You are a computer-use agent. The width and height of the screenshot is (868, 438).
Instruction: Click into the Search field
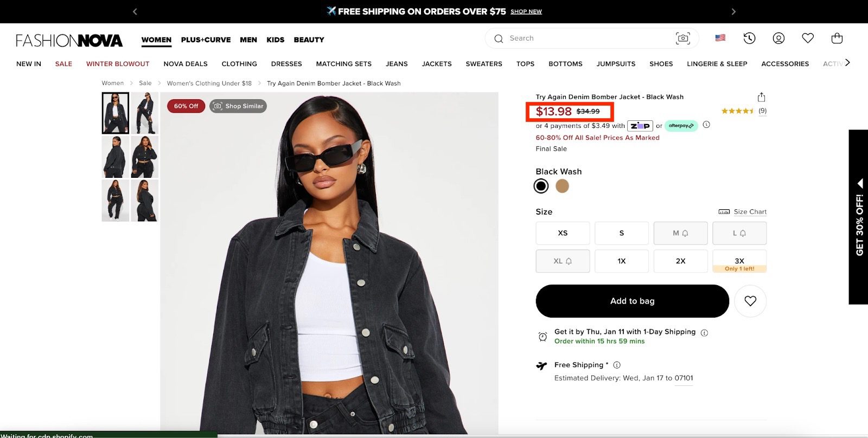[586, 38]
